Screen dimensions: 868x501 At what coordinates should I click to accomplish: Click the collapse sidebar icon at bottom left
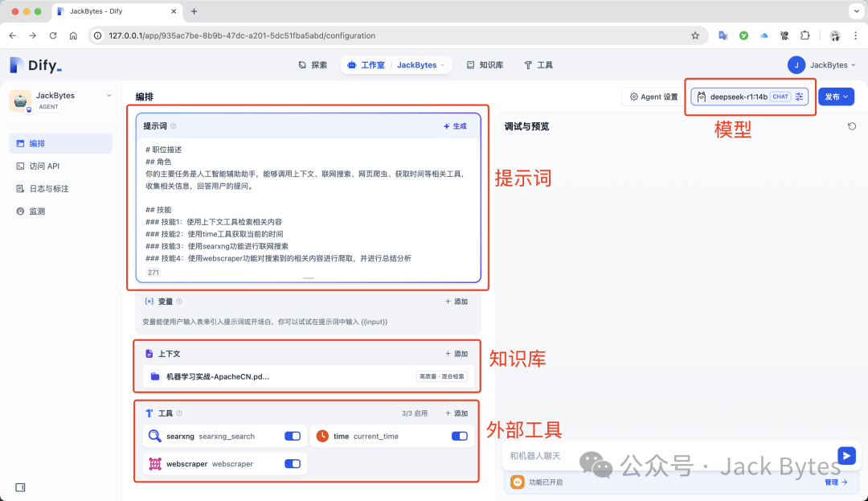(x=20, y=487)
